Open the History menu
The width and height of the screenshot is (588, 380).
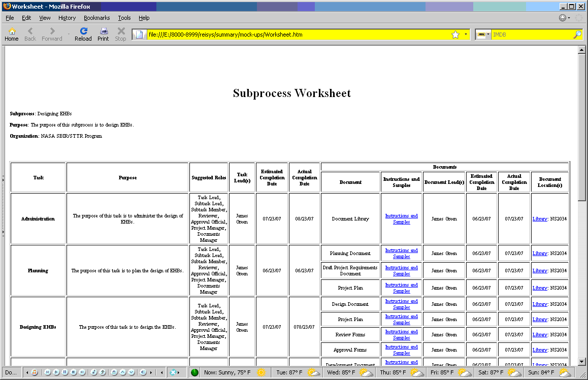[67, 18]
